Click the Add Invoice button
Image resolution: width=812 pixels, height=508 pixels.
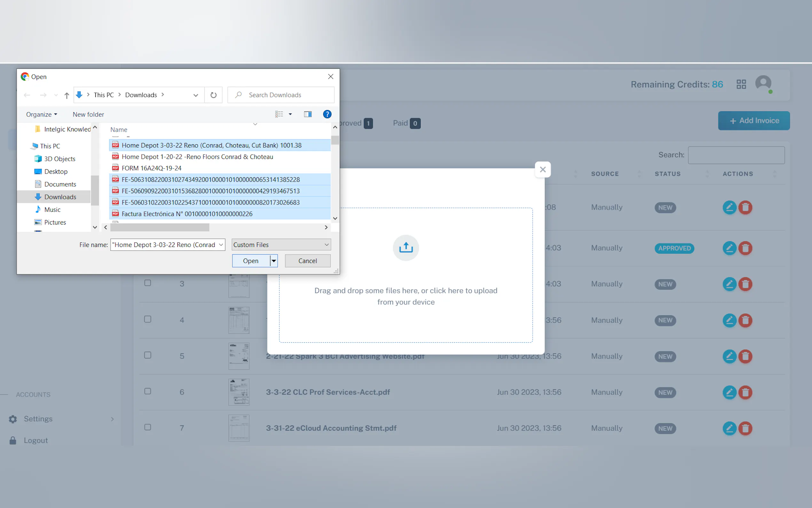coord(753,121)
